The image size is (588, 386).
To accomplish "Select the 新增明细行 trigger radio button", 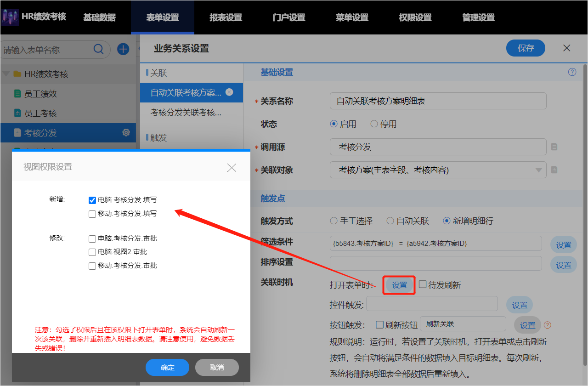I will 447,221.
